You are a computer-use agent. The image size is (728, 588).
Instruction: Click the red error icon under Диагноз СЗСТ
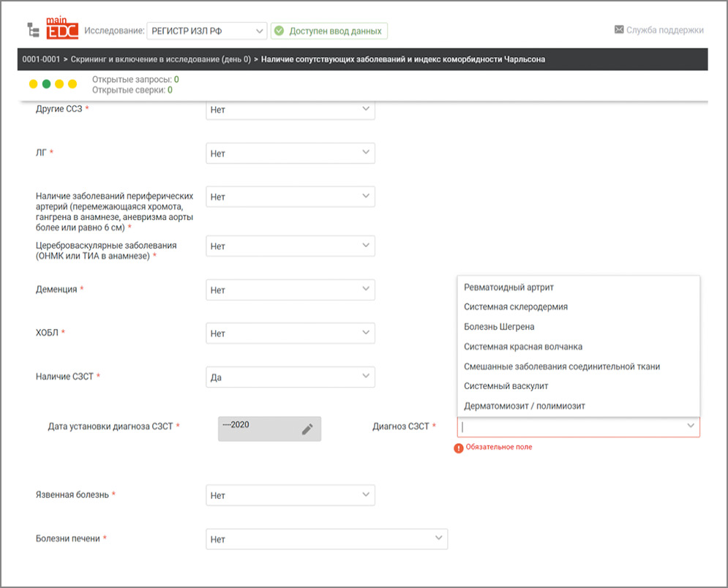click(x=459, y=448)
